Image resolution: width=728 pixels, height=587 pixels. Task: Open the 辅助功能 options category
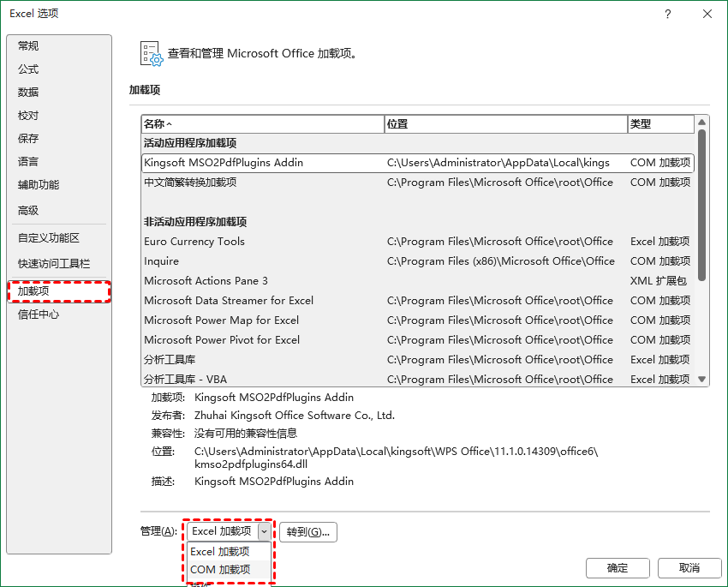click(59, 185)
